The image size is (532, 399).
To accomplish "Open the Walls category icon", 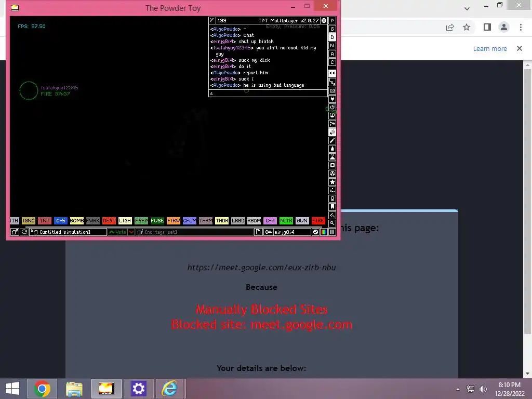I will click(332, 90).
